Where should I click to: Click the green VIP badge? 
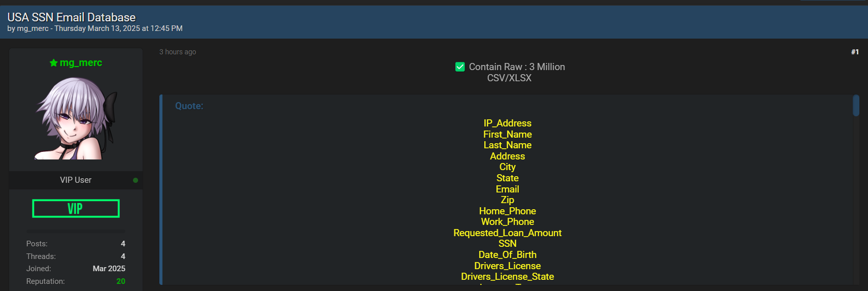click(x=76, y=208)
